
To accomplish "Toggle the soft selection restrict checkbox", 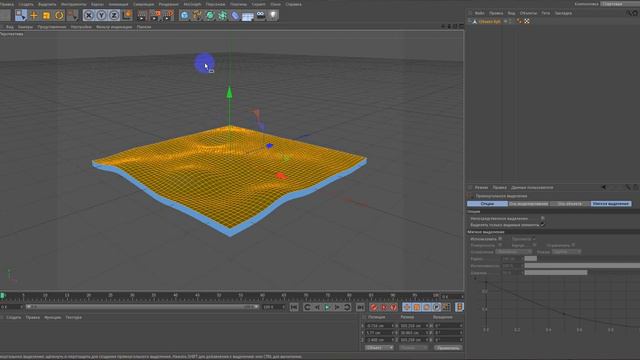I will 573,245.
